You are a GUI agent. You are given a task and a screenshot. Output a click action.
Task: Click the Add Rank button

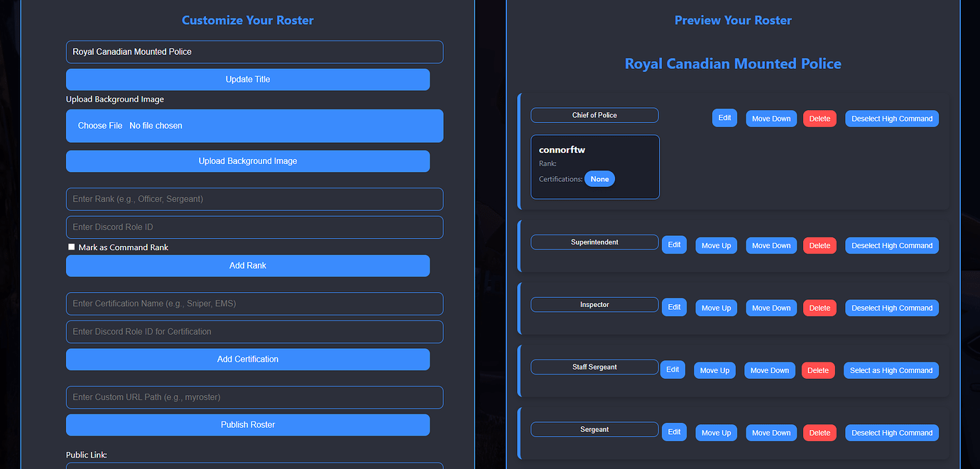point(247,265)
